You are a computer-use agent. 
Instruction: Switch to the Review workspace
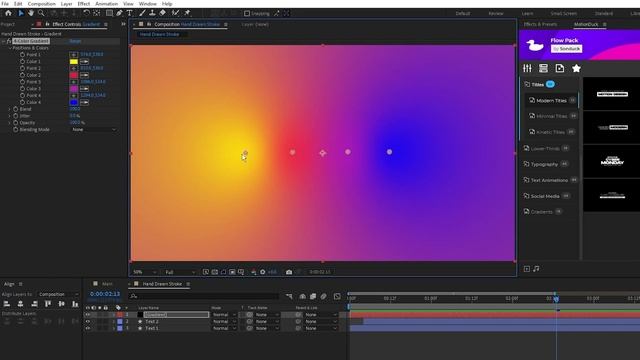pos(496,13)
